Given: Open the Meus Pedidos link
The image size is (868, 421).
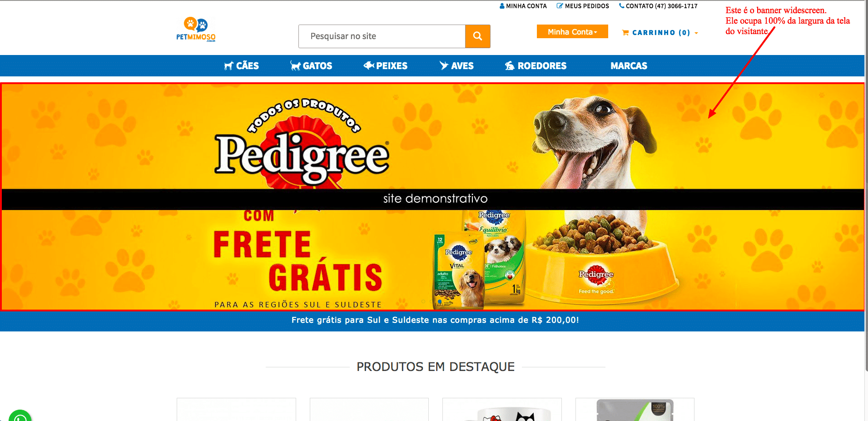Looking at the screenshot, I should 583,6.
